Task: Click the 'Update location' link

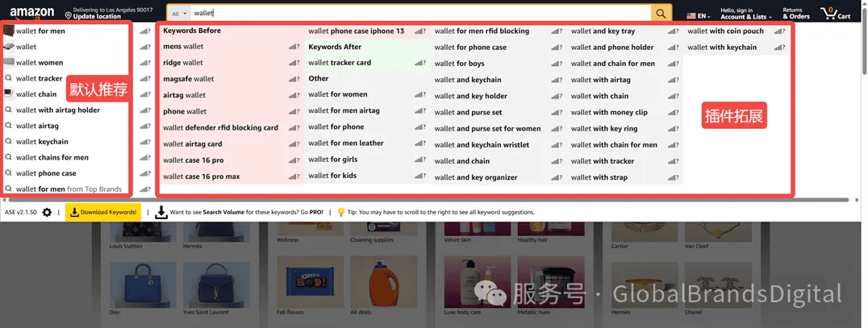Action: (x=97, y=17)
